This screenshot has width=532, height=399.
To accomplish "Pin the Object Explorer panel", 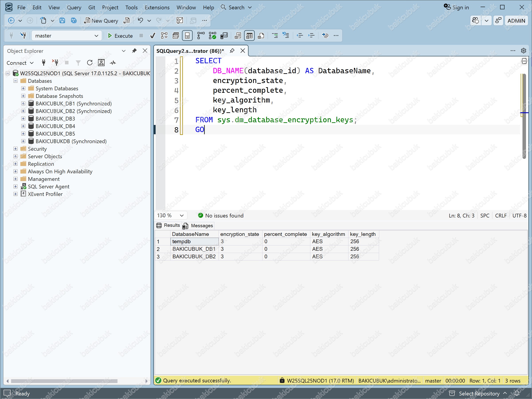I will tap(134, 51).
